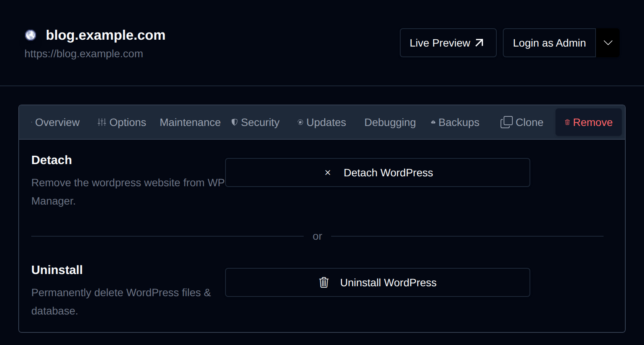Click the 'or' separator label
Image resolution: width=644 pixels, height=345 pixels.
[317, 236]
